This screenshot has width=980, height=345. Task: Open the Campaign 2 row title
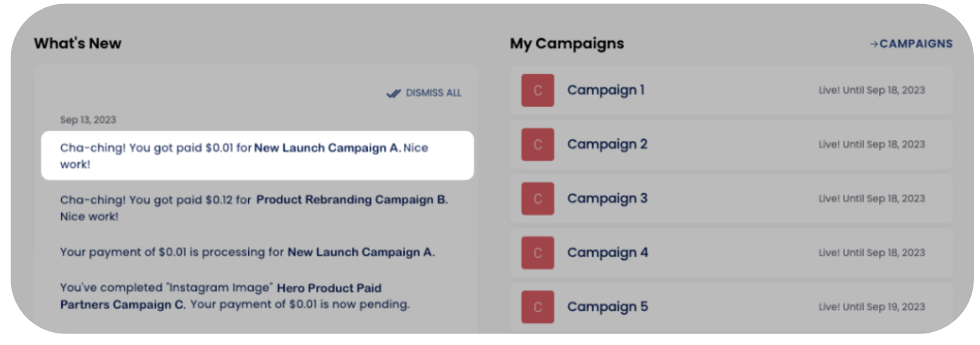(607, 144)
